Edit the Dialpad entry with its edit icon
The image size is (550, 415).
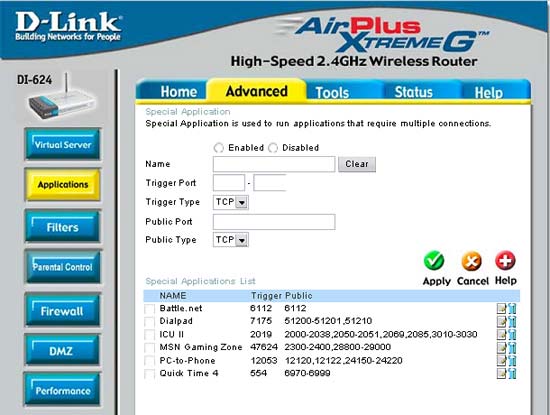tap(502, 321)
